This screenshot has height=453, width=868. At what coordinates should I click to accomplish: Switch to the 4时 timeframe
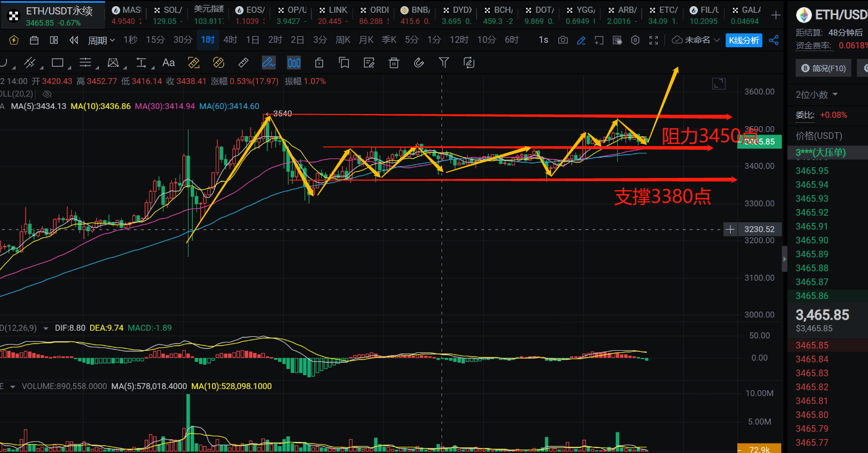(230, 40)
